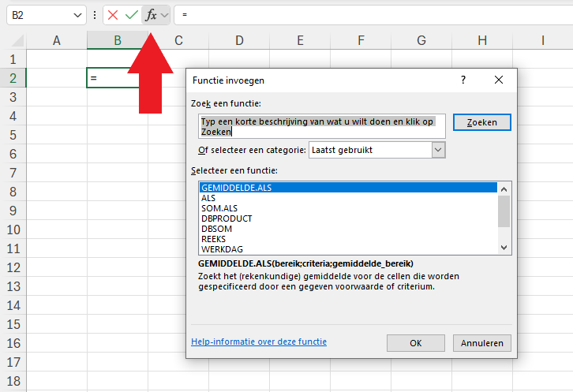
Task: Click the green checkmark enter icon
Action: point(132,15)
